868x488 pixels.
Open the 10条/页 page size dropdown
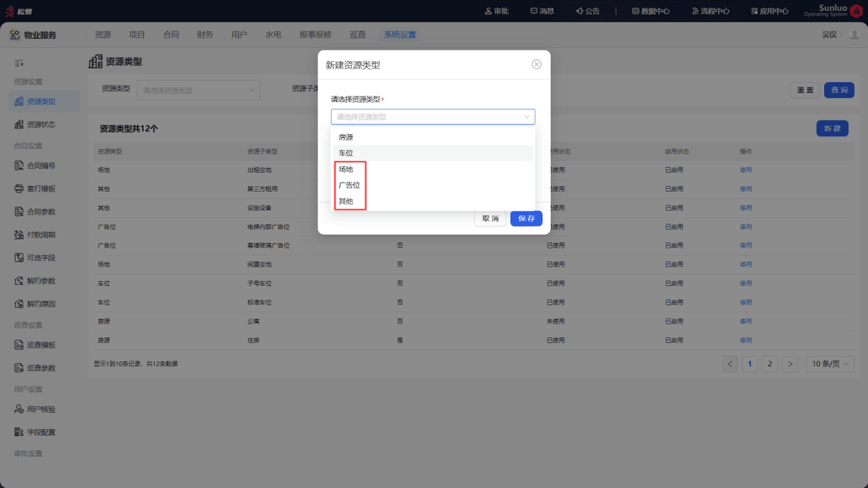(x=830, y=364)
